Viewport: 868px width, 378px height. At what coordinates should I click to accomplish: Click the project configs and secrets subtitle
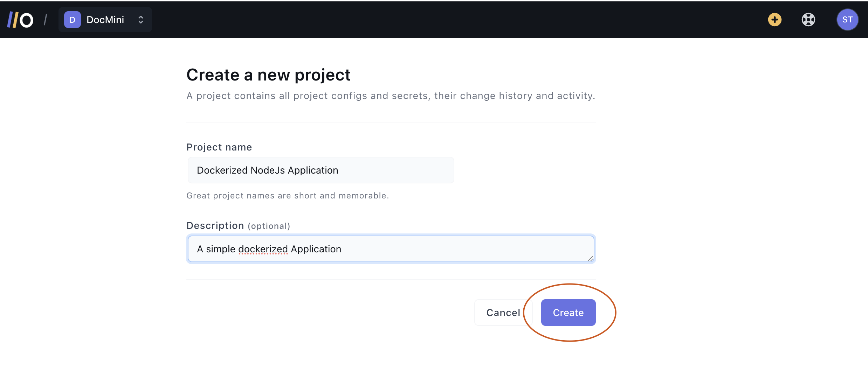[x=391, y=96]
